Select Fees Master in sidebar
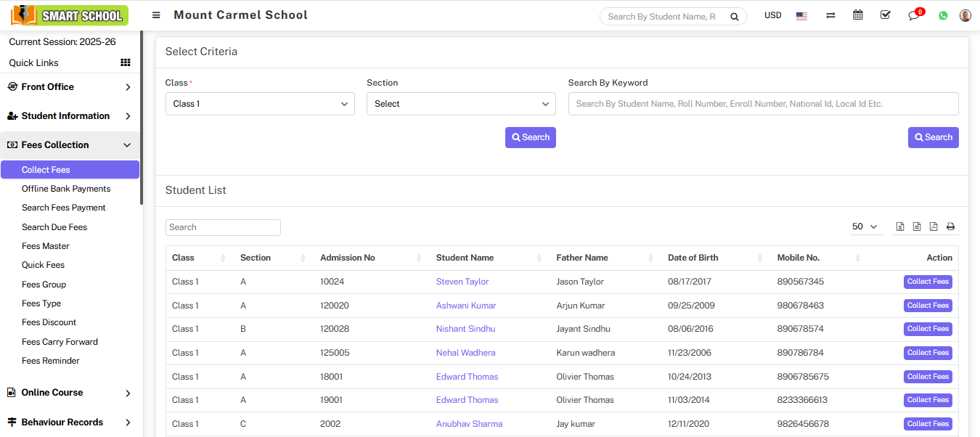The height and width of the screenshot is (437, 980). pos(46,246)
